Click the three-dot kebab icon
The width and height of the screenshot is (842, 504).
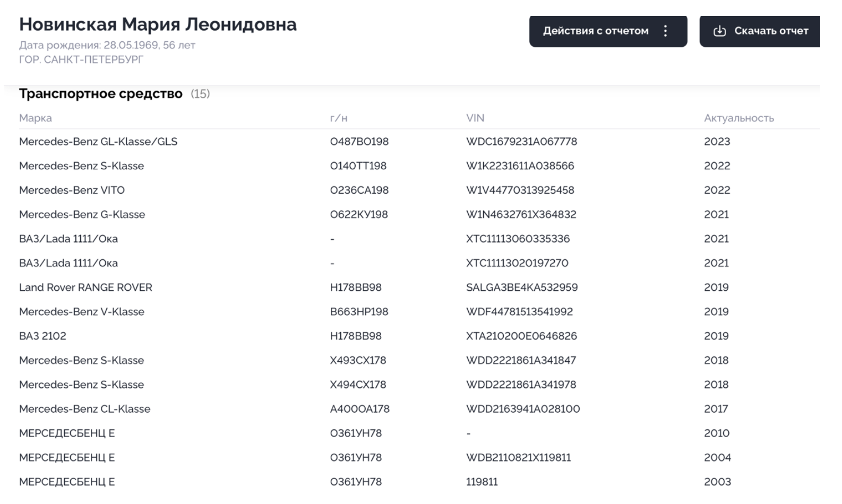tap(665, 31)
